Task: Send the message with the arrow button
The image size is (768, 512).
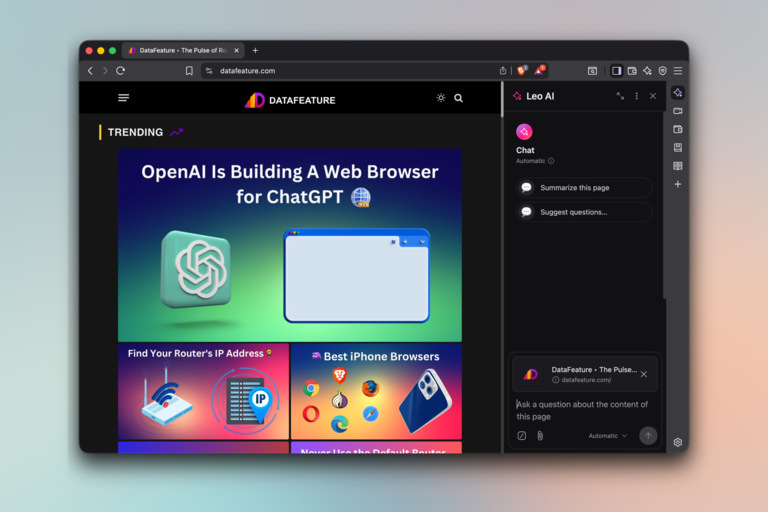Action: (648, 436)
